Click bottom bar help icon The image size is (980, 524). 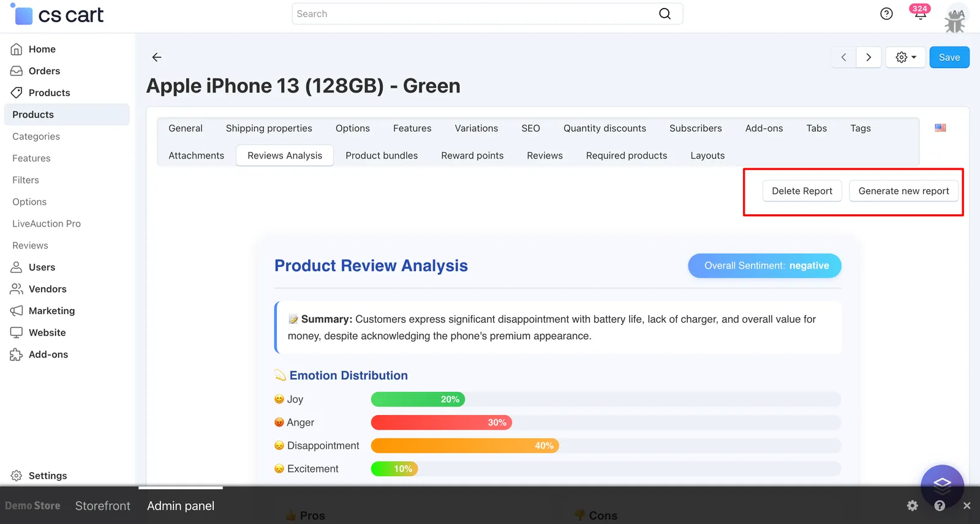[x=940, y=506]
